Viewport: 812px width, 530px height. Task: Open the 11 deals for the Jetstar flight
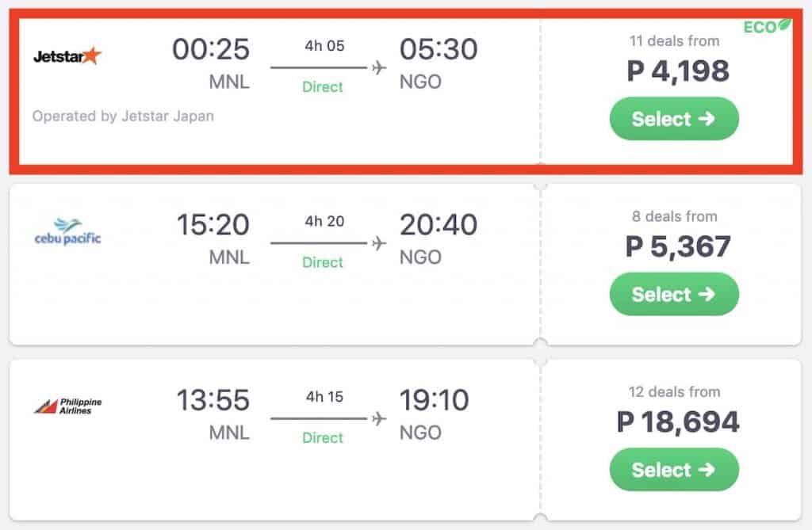[676, 40]
